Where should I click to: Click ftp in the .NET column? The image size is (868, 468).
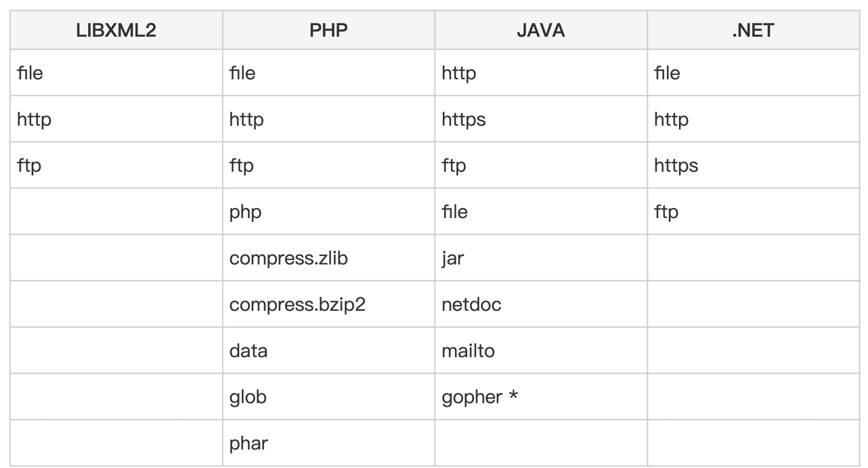click(666, 212)
